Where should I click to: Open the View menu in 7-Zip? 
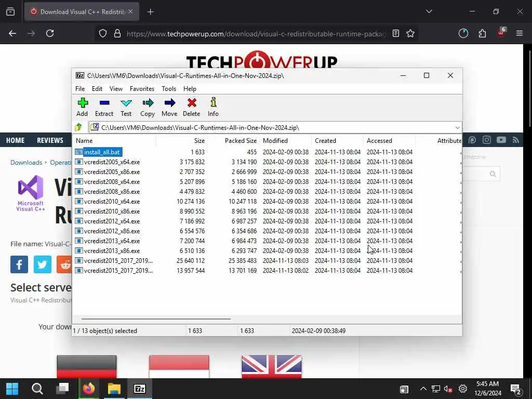pyautogui.click(x=116, y=88)
